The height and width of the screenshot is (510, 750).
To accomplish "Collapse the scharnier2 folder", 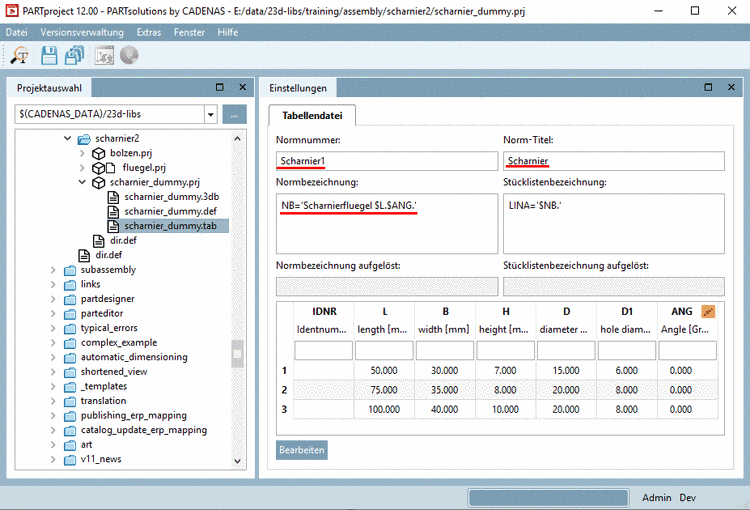I will [x=68, y=139].
